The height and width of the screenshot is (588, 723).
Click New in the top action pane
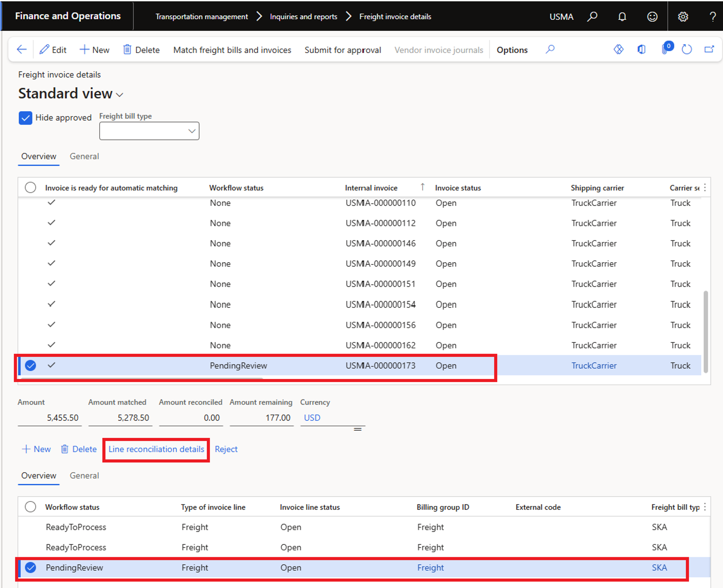coord(95,50)
